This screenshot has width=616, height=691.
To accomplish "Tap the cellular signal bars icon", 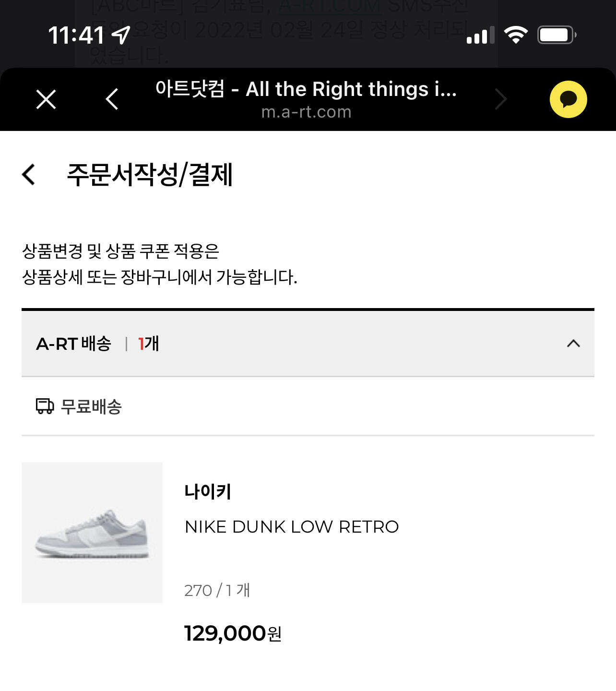I will click(x=480, y=36).
